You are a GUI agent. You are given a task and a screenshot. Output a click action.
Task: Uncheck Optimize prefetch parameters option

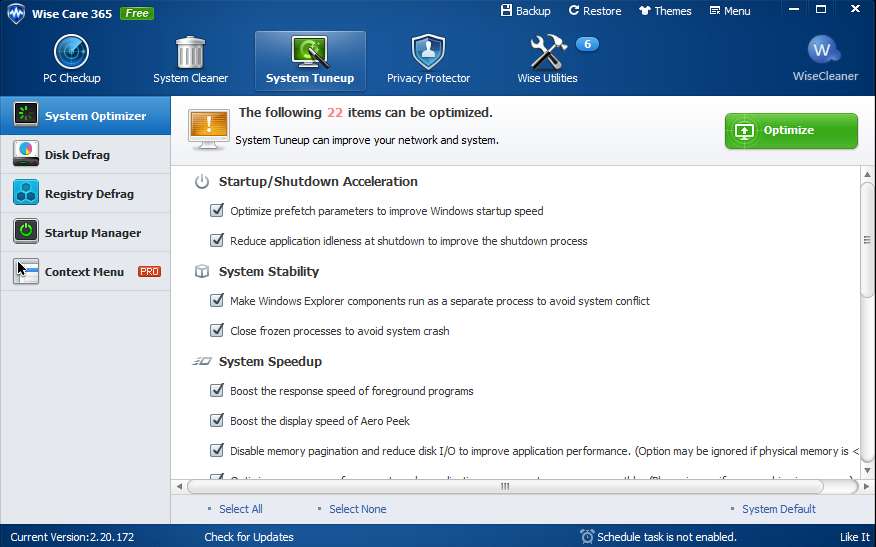[216, 211]
